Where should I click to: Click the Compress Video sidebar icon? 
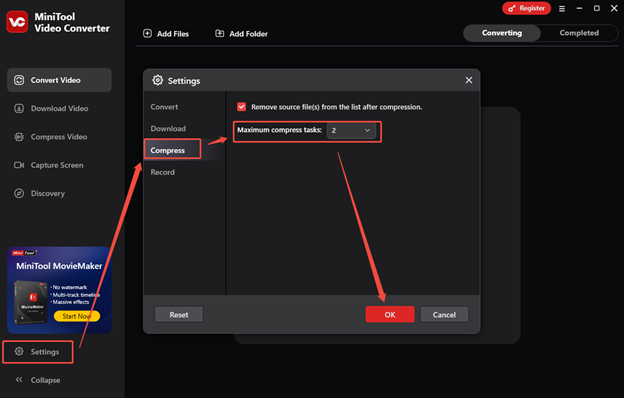(19, 137)
